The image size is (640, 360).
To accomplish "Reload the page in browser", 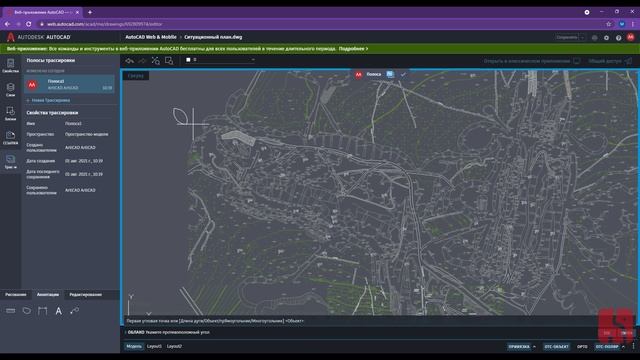I will [x=29, y=24].
